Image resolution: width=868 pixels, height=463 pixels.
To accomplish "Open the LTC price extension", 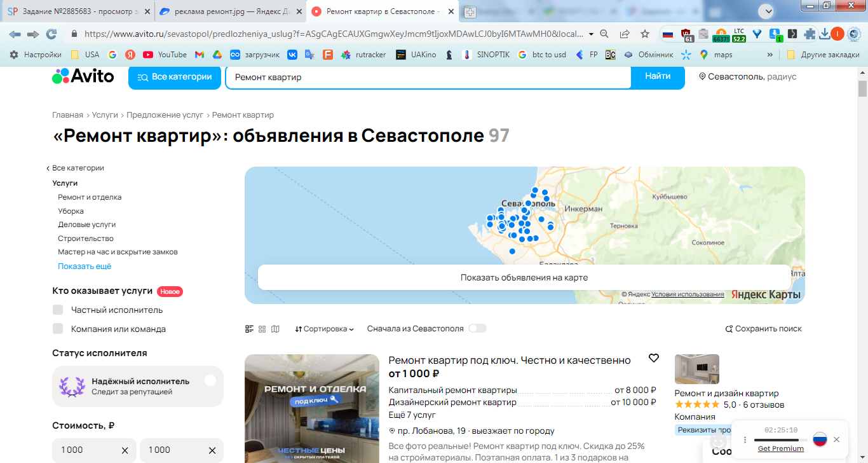I will click(x=739, y=34).
